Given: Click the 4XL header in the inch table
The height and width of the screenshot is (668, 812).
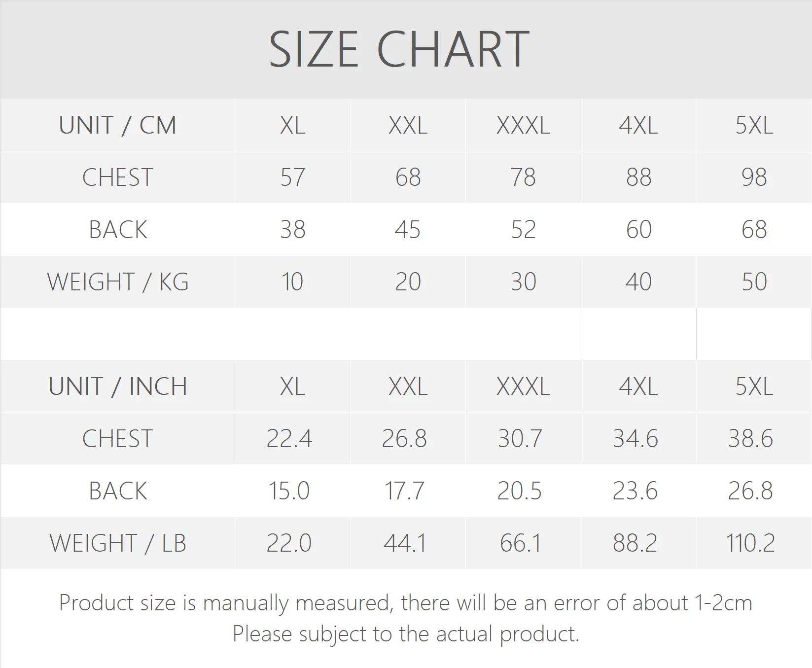Looking at the screenshot, I should 638,387.
